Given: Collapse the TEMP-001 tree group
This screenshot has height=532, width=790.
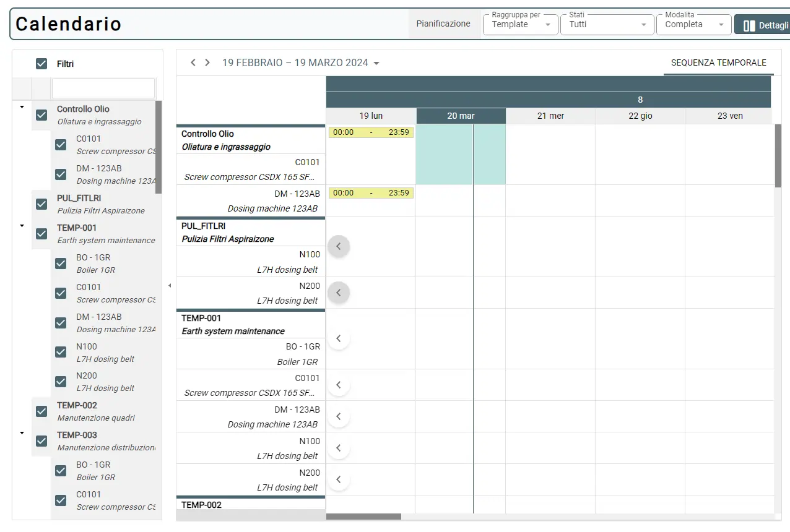Looking at the screenshot, I should (x=22, y=226).
